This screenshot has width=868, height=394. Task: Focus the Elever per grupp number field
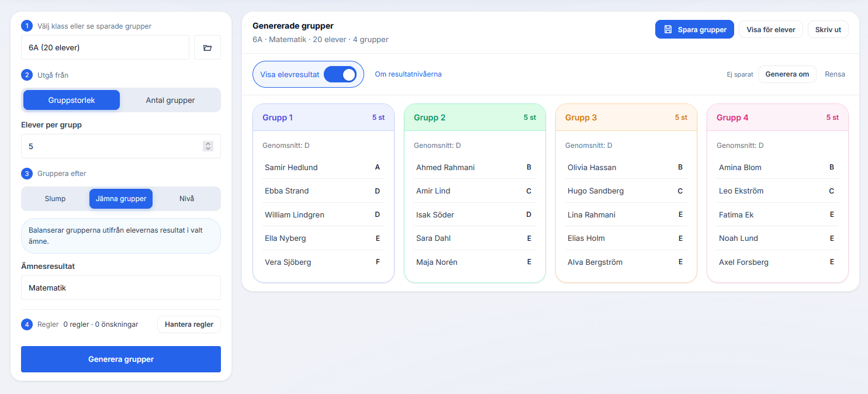pyautogui.click(x=121, y=146)
